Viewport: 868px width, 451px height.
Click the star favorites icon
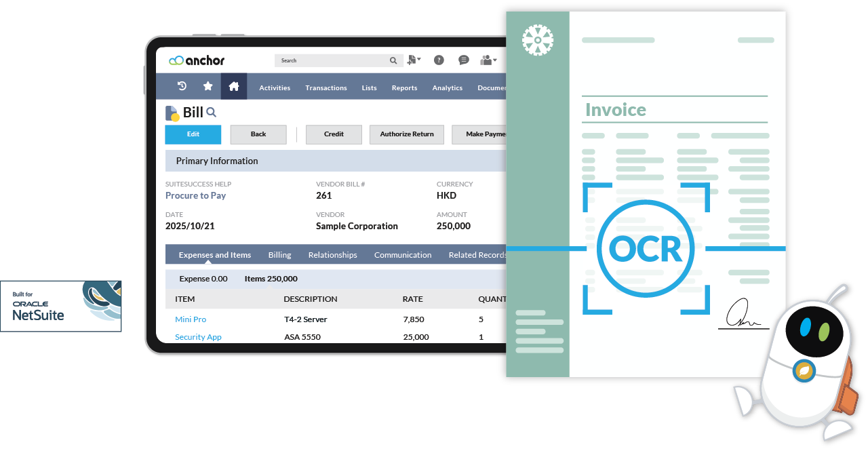(208, 86)
